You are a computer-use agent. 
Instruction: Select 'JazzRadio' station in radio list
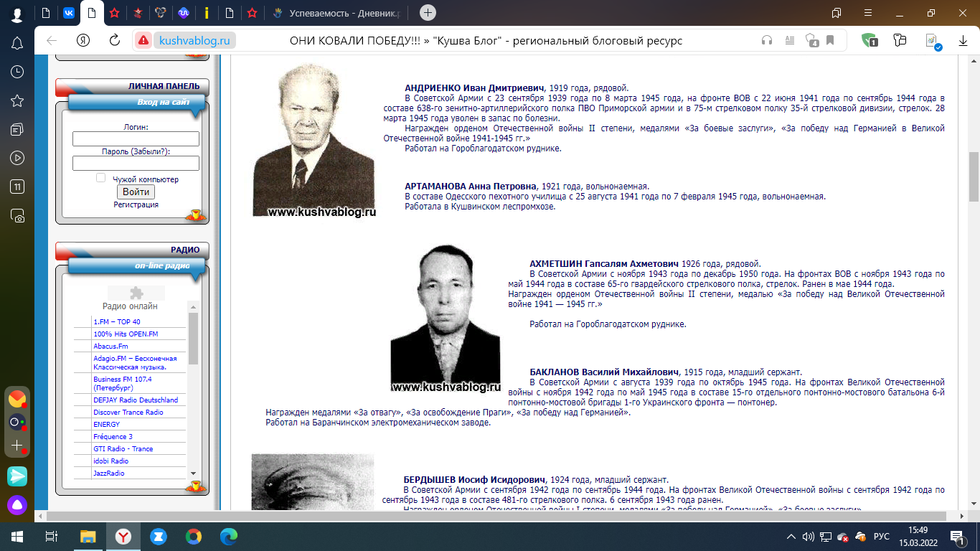109,474
